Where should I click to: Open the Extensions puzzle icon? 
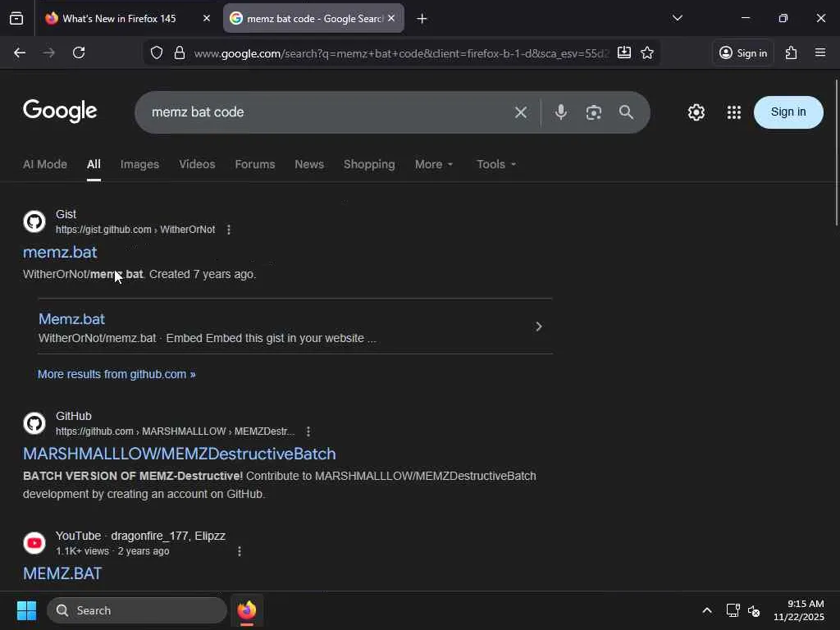[x=792, y=52]
